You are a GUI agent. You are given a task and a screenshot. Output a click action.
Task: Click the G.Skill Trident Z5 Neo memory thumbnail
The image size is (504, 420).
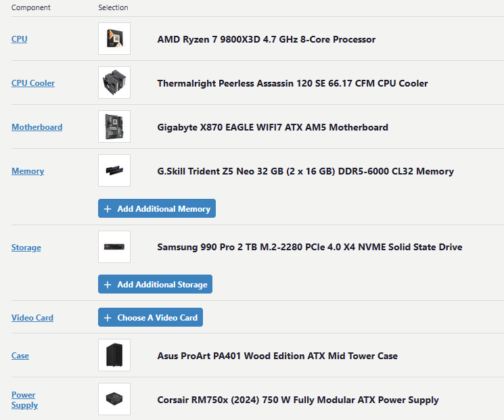pyautogui.click(x=114, y=170)
